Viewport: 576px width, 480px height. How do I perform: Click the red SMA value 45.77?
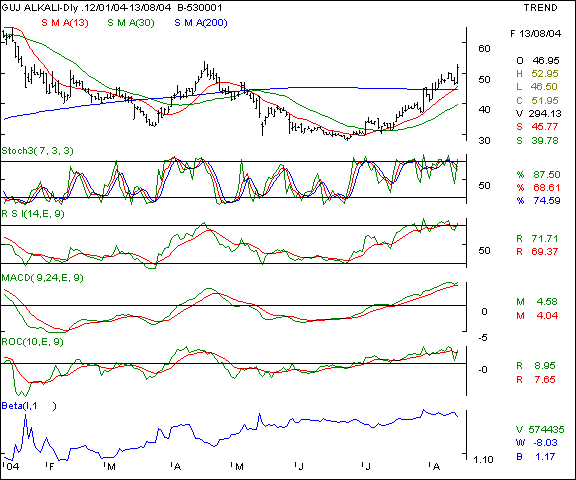click(545, 127)
